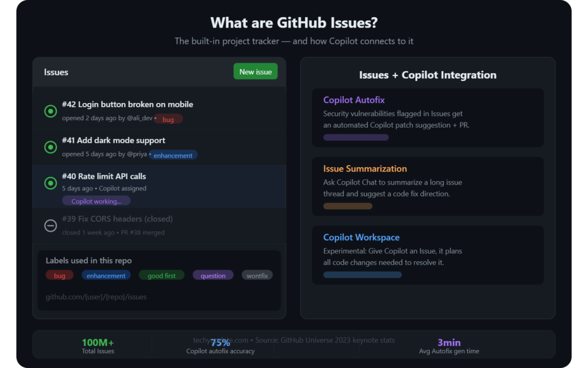
Task: Select the question label
Action: 213,275
